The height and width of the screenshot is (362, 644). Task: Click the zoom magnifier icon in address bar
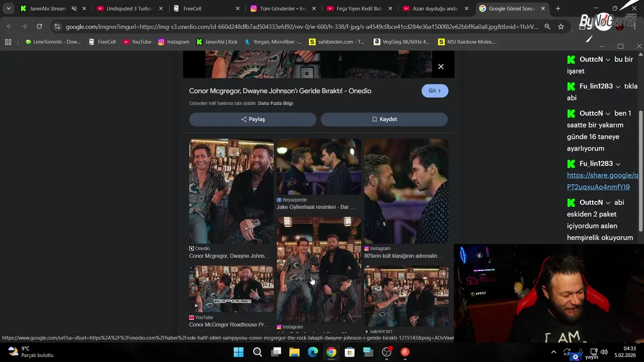pos(547,27)
